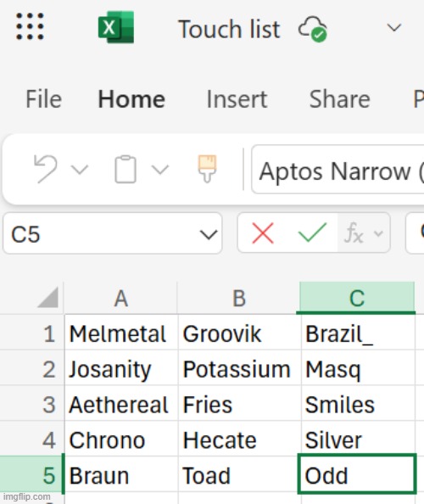Click the fx insert function icon
The height and width of the screenshot is (504, 424).
(x=354, y=233)
